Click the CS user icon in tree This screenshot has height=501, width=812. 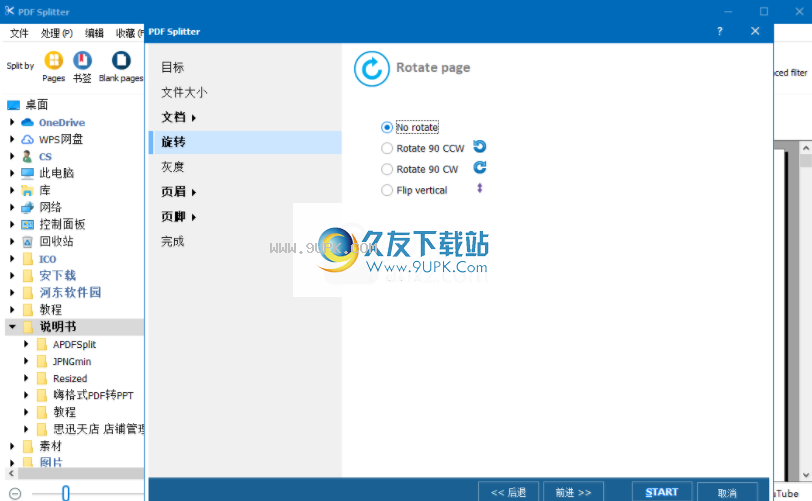point(27,156)
